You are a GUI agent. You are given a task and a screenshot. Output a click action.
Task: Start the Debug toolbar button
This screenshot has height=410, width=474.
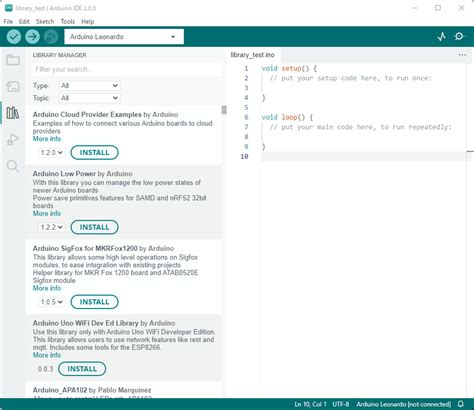click(51, 37)
